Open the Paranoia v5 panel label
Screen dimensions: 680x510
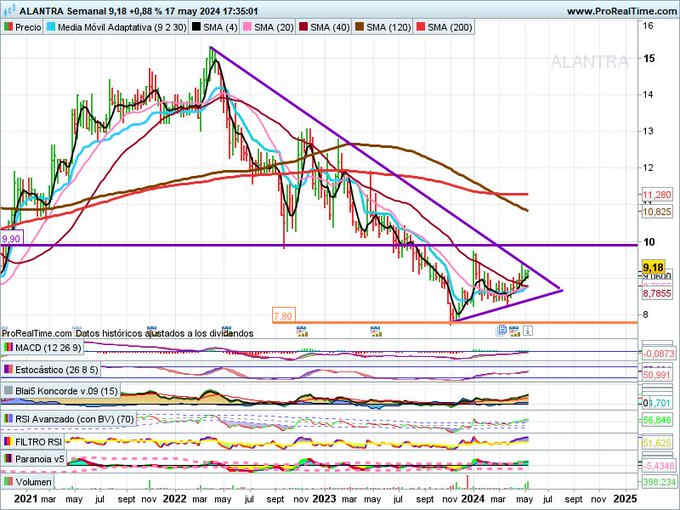[x=40, y=459]
